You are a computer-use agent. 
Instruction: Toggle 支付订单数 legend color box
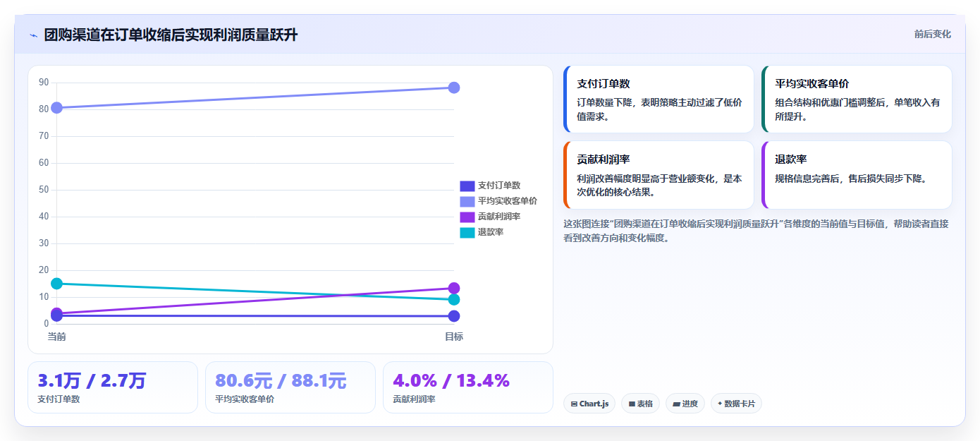(467, 186)
